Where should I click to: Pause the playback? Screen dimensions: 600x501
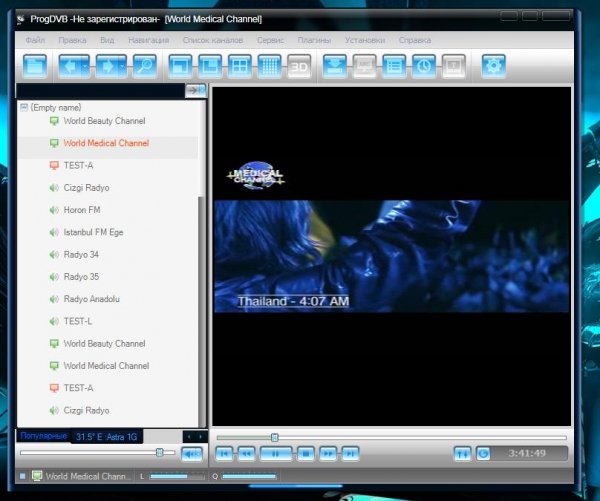tap(276, 454)
